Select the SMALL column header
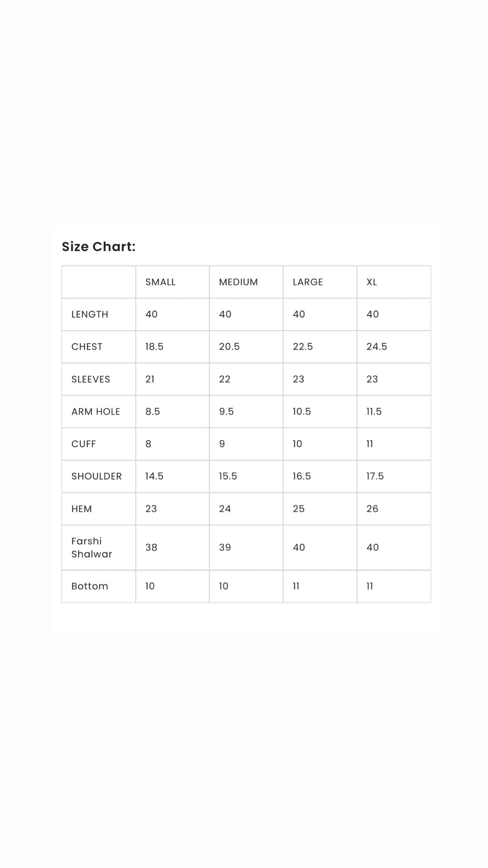 [160, 282]
